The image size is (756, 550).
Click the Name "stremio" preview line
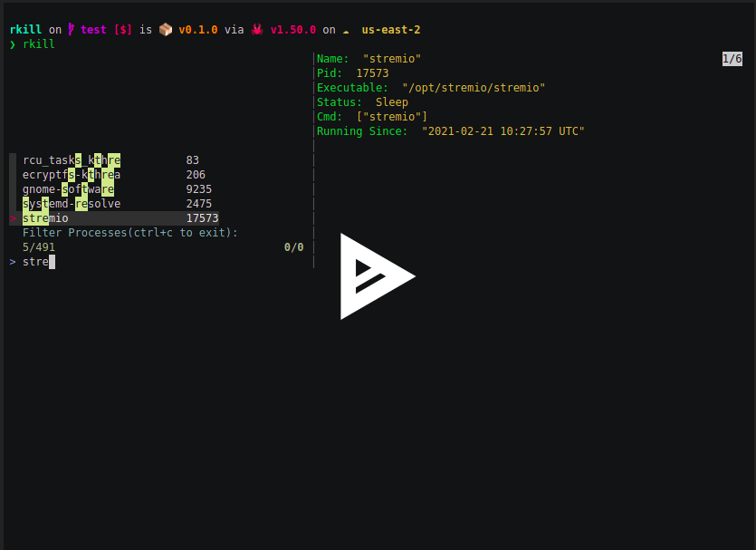368,59
